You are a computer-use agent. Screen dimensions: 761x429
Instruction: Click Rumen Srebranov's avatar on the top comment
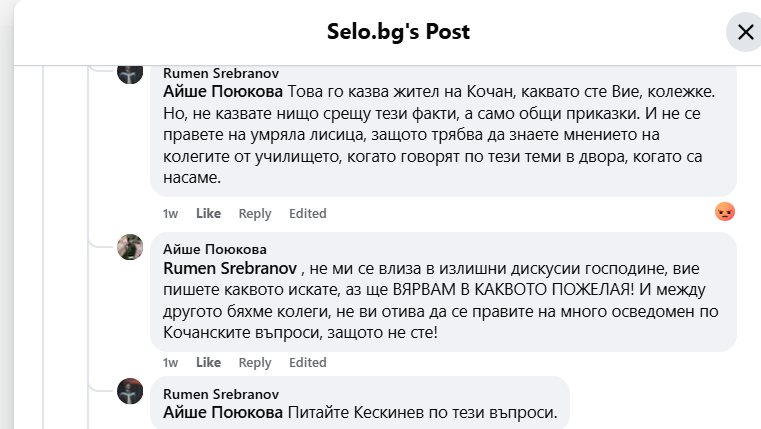[131, 72]
